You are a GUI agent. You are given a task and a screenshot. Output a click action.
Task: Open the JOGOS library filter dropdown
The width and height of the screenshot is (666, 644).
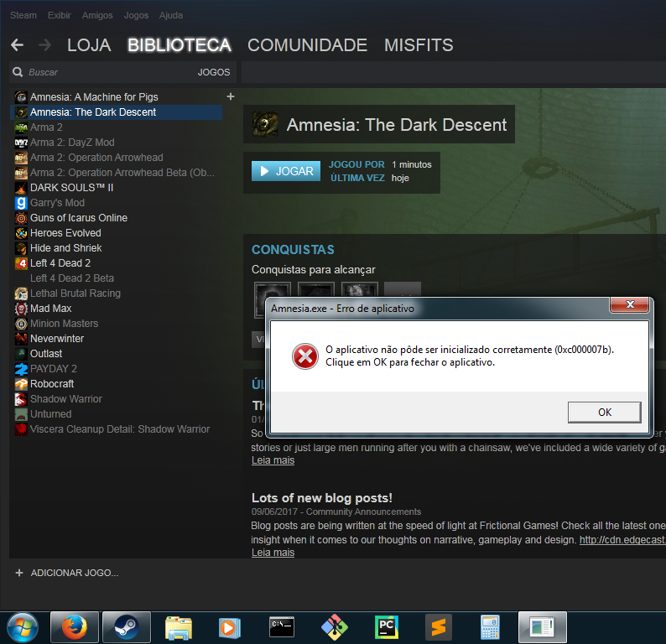(x=213, y=72)
